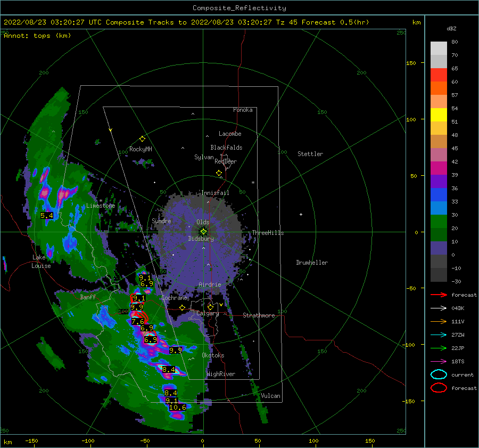Click the UTC timestamp header line

pyautogui.click(x=186, y=22)
